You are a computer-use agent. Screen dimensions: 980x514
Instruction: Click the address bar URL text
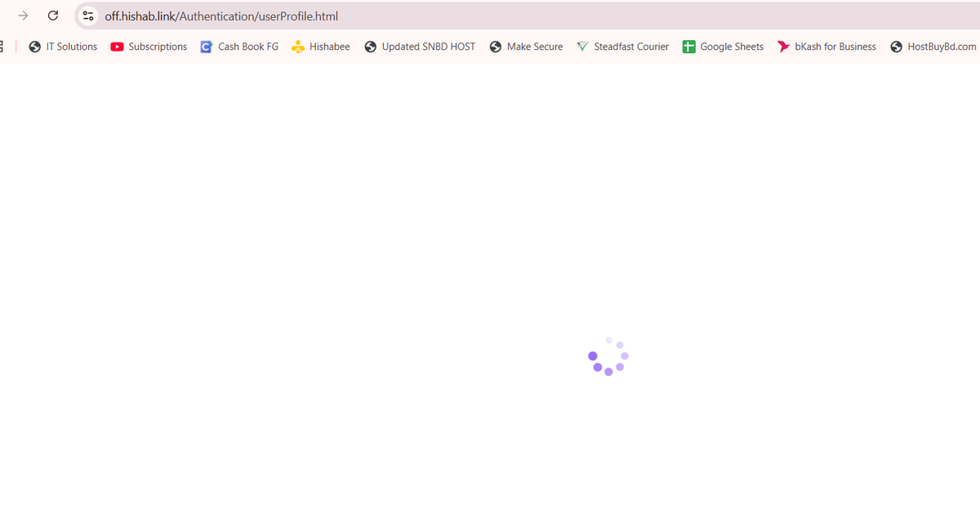tap(221, 16)
